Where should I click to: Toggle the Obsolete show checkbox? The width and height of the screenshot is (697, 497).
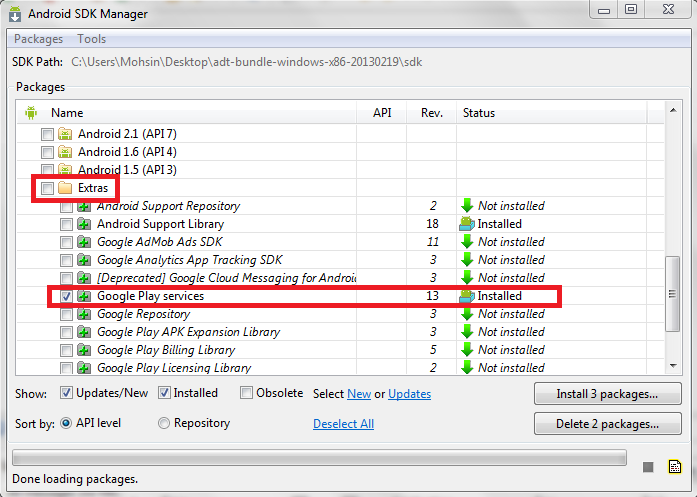tap(246, 393)
